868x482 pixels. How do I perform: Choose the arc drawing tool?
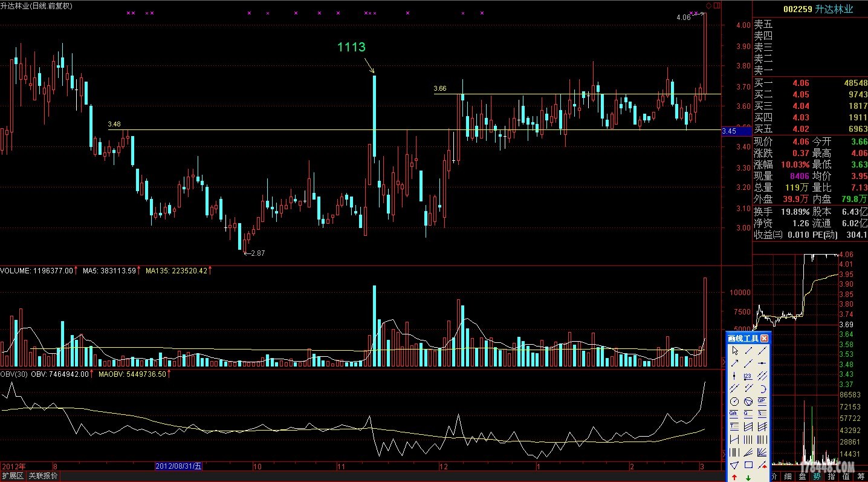coord(762,388)
